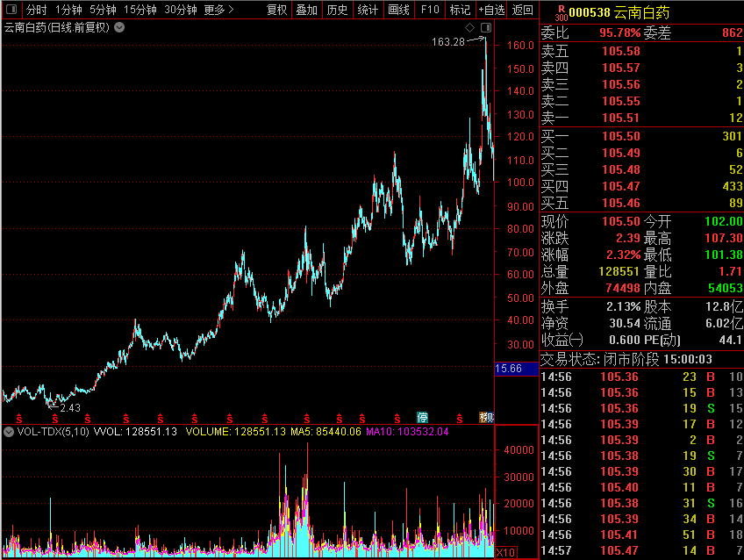Click the 最高 value 107.30

(724, 238)
